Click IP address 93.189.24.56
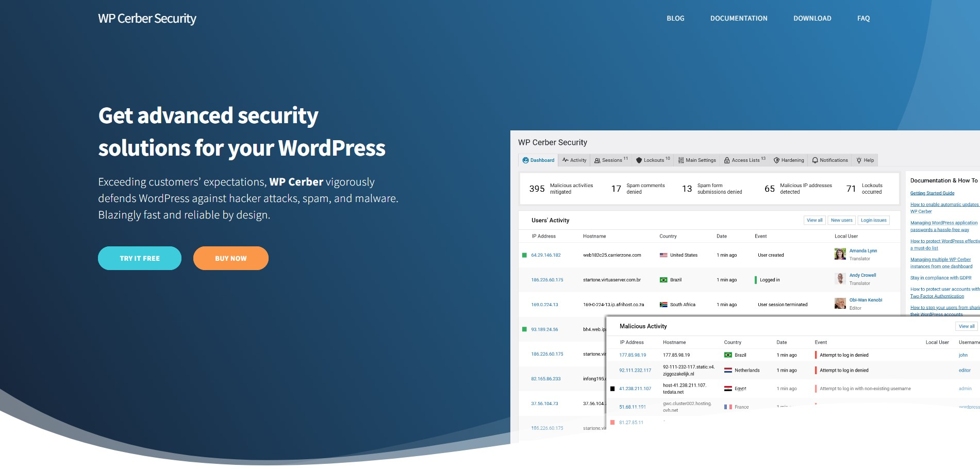The height and width of the screenshot is (469, 980). tap(545, 329)
